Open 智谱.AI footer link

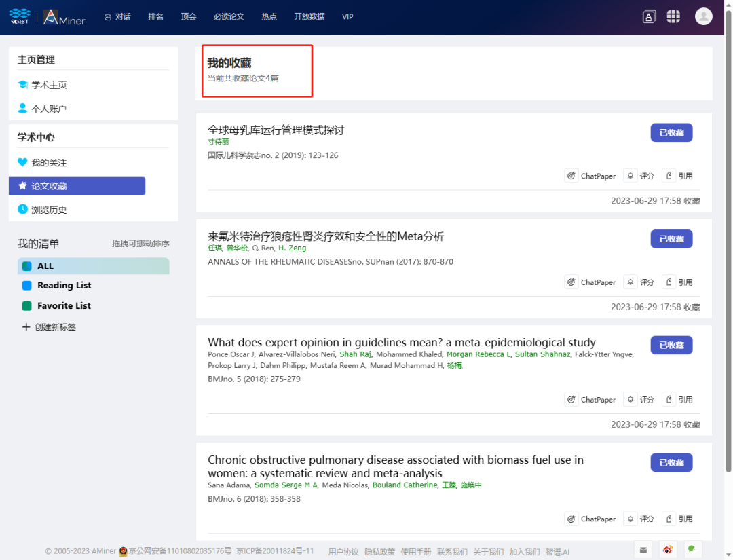557,552
